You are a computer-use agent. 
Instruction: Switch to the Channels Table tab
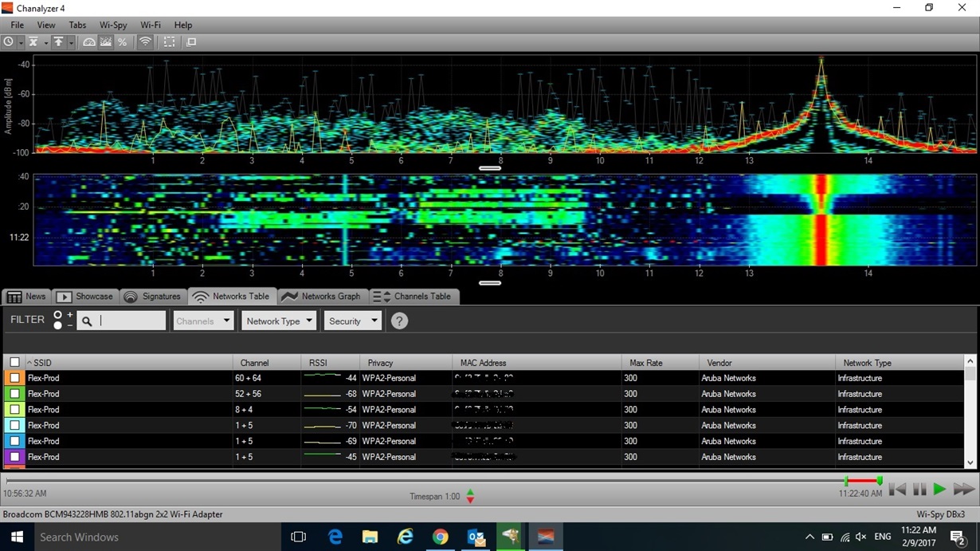[x=414, y=296]
